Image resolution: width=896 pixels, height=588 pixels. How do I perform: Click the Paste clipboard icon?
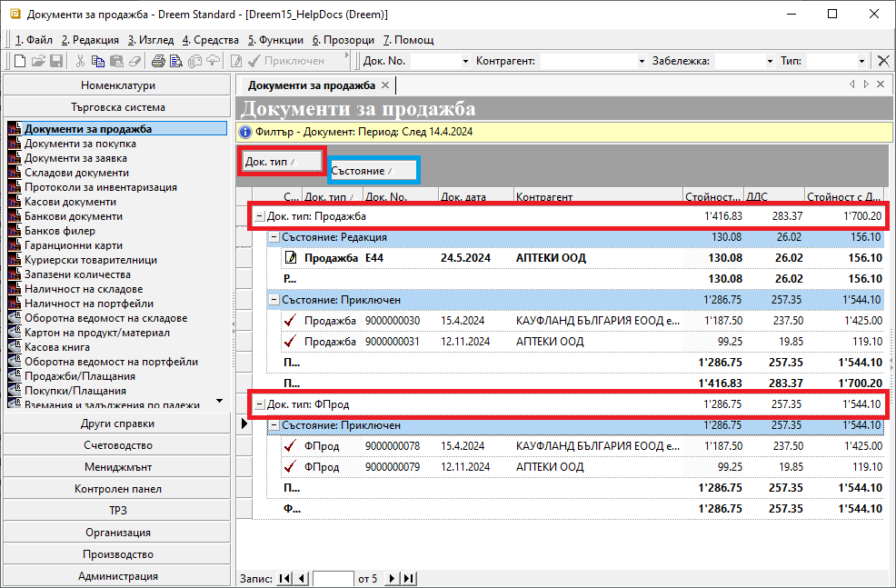click(115, 61)
